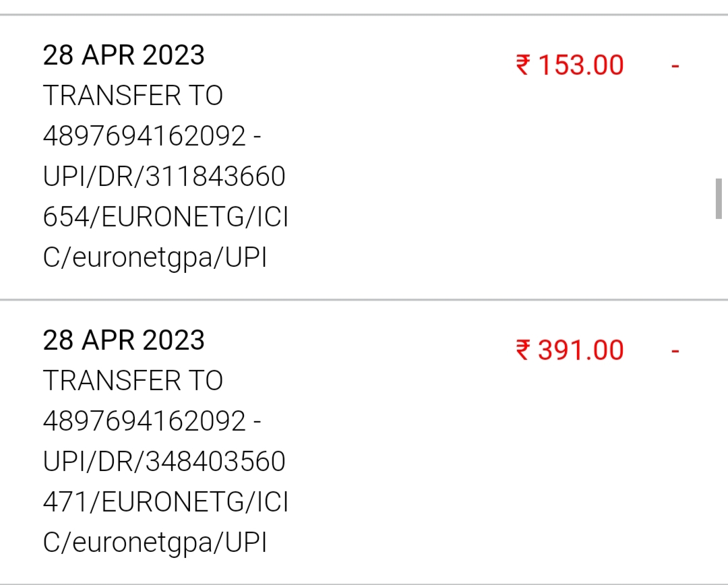Select the 471/EURONETG/ICI text line
This screenshot has height=585, width=728.
165,503
